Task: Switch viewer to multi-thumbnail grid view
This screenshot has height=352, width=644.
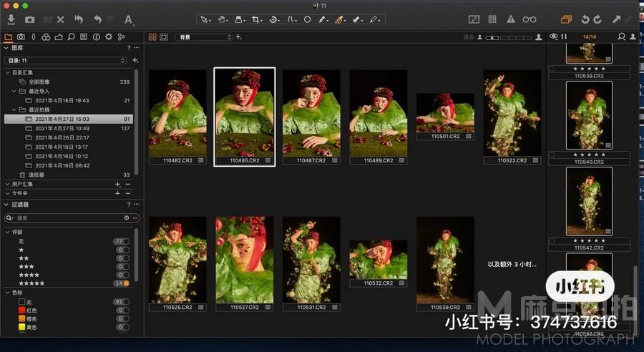Action: 152,37
